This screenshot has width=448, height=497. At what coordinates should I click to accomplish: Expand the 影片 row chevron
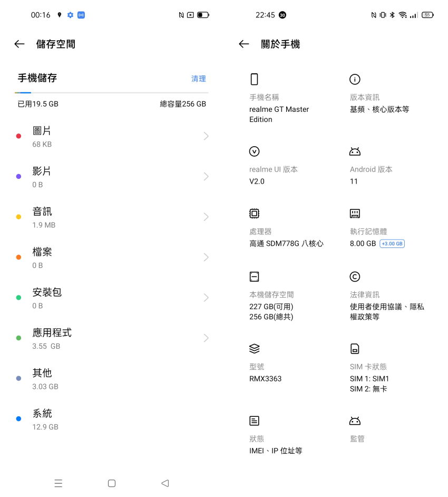[x=206, y=177]
